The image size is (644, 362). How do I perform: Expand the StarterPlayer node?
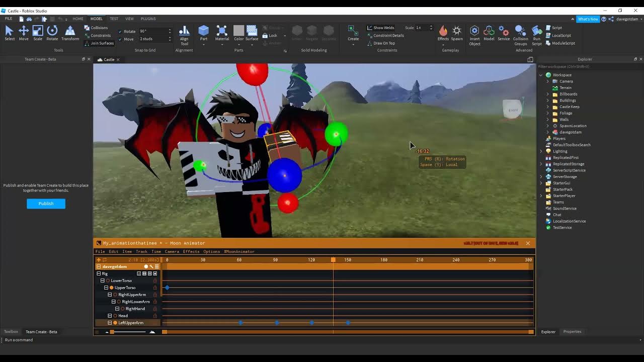click(541, 196)
